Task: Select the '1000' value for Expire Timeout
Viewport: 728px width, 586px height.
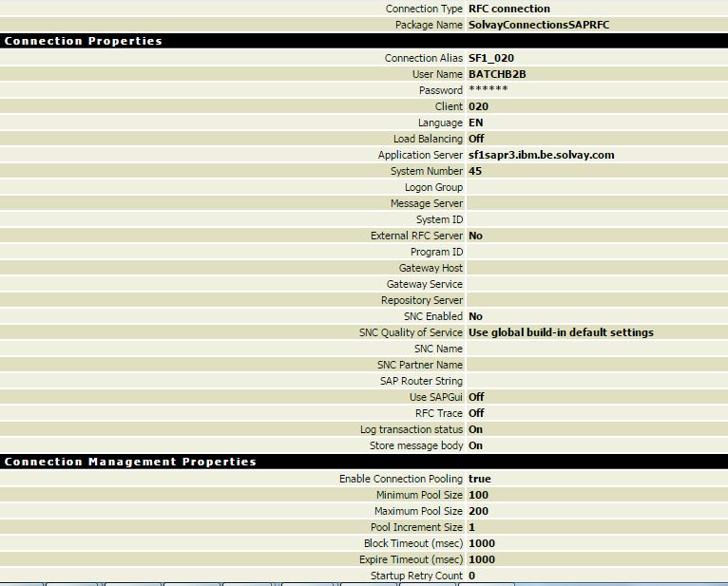Action: point(482,559)
